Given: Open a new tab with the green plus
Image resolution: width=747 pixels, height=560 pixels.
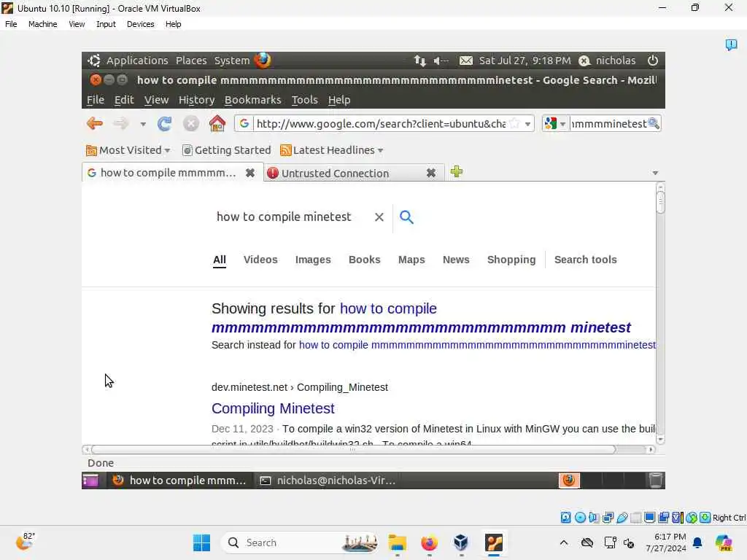Looking at the screenshot, I should coord(457,171).
